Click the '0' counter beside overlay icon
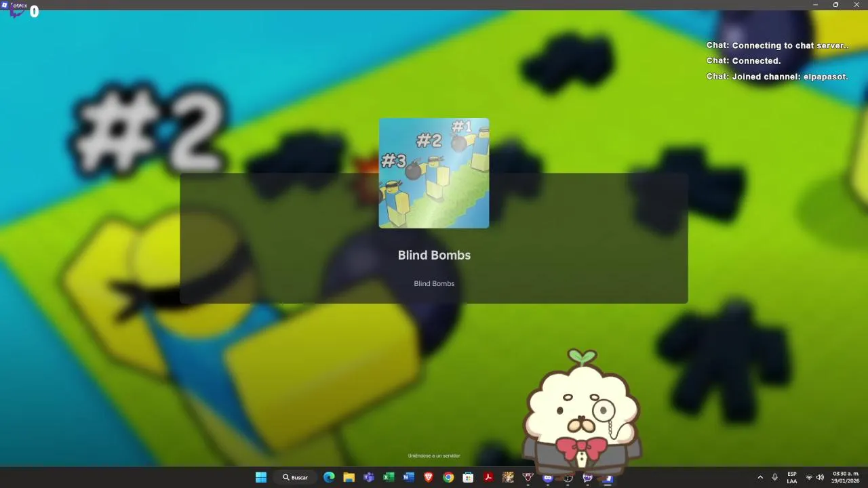Image resolution: width=868 pixels, height=488 pixels. 34,12
